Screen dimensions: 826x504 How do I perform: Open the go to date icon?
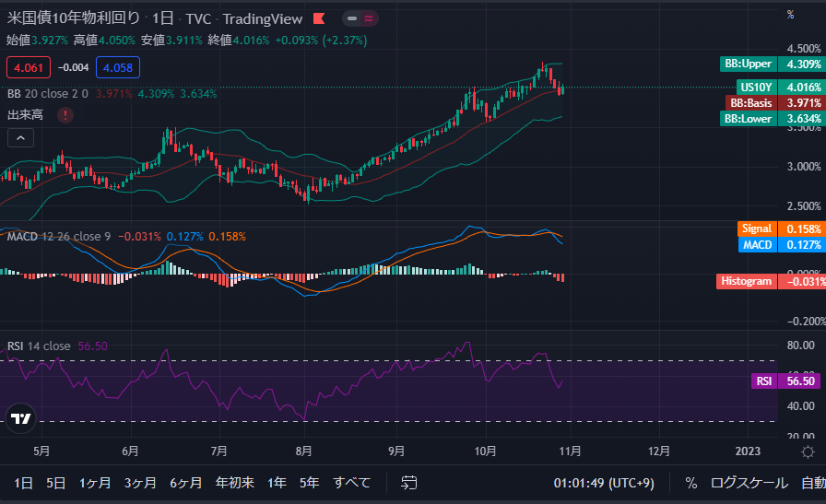(x=409, y=483)
